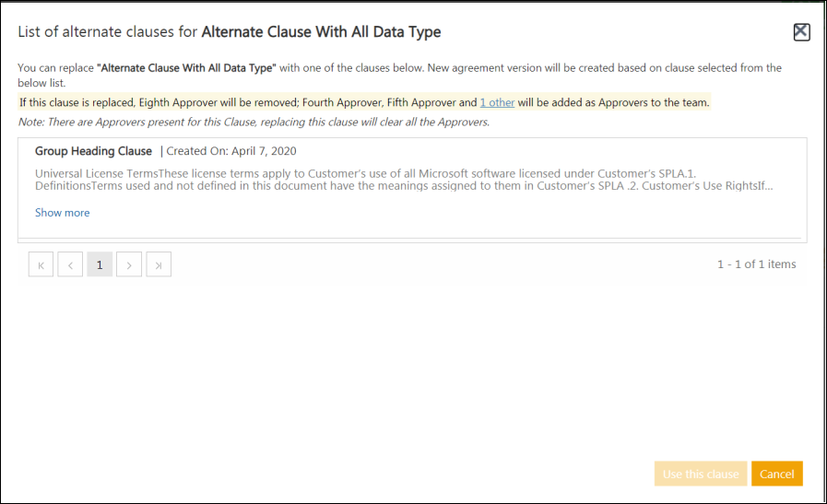
Task: Click the bold clause name in dialog title
Action: [321, 32]
